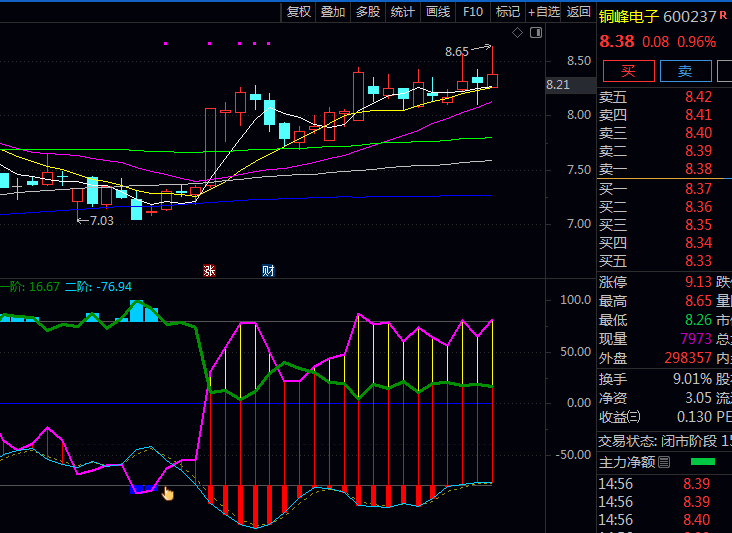Add stock to watchlist with +自选
Screen dimensions: 732x533
point(543,12)
